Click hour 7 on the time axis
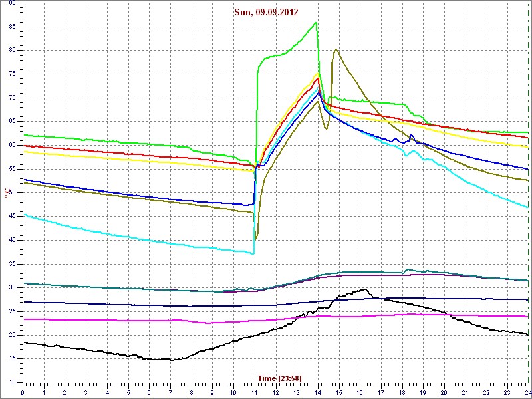532x399 pixels. [170, 391]
